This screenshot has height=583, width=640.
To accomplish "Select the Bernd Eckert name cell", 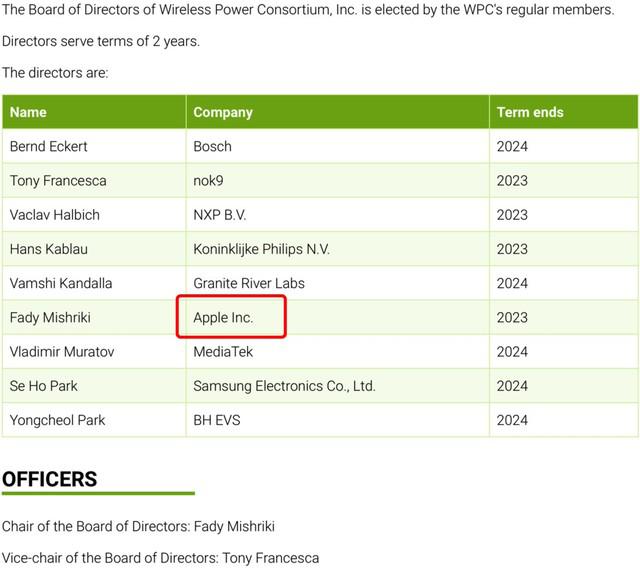I will click(x=94, y=146).
